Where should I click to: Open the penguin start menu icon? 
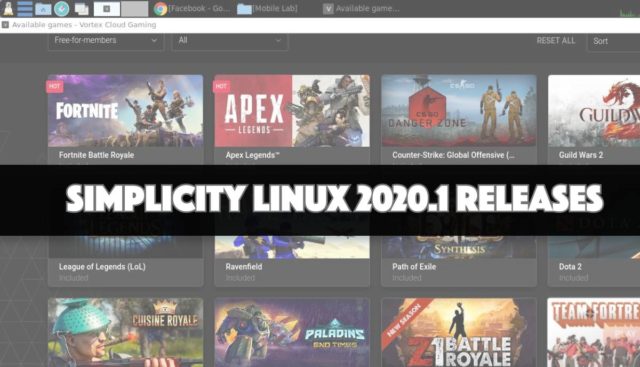pyautogui.click(x=8, y=8)
